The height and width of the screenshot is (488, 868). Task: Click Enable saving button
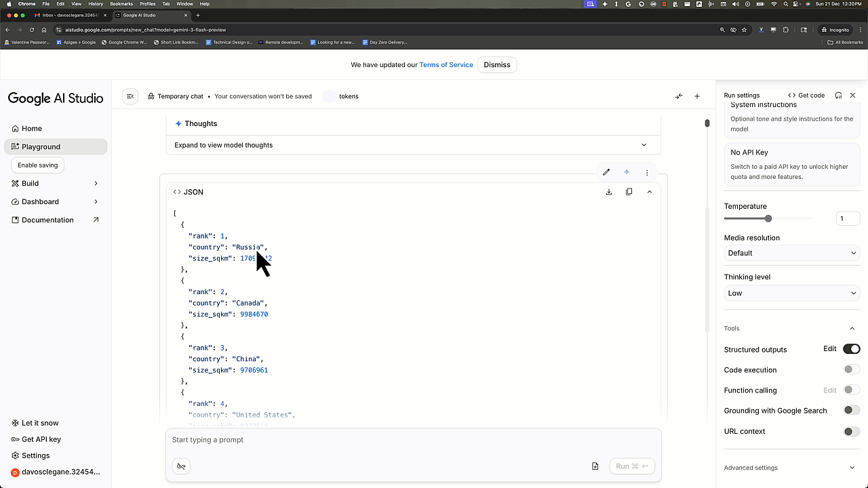38,165
